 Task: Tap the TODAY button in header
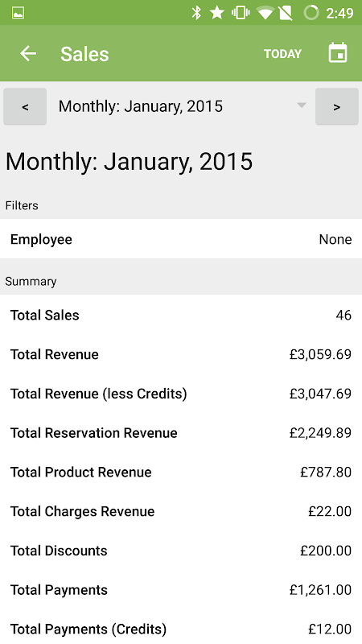point(282,54)
